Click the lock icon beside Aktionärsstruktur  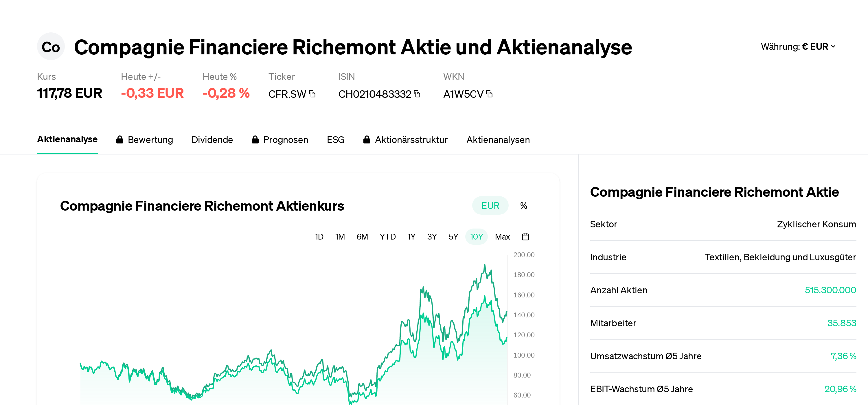point(367,139)
